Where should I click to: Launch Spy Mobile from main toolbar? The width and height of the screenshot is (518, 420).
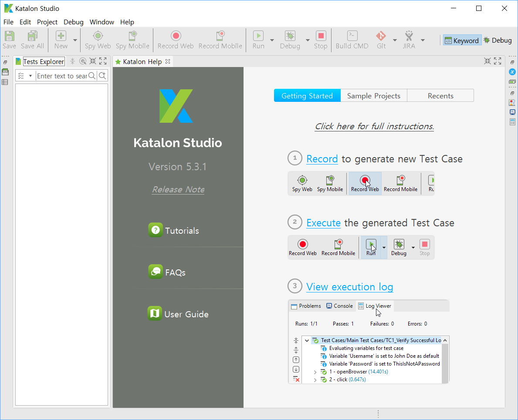click(x=132, y=40)
